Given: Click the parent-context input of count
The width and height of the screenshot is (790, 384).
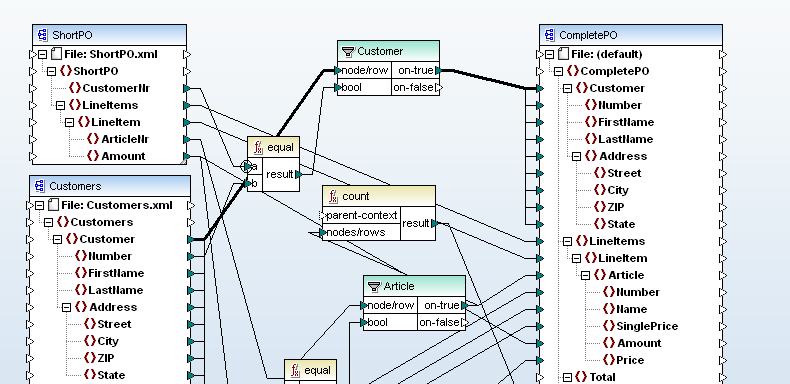Looking at the screenshot, I should click(361, 216).
